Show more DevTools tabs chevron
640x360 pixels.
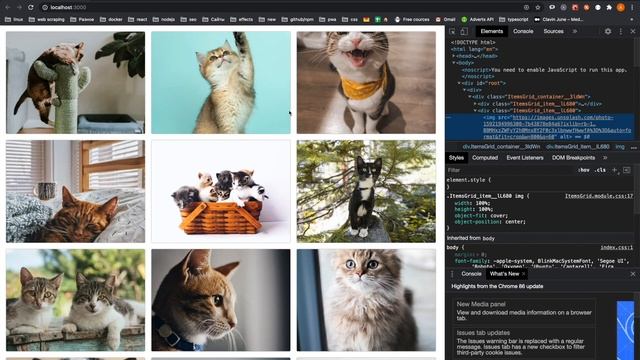(575, 31)
